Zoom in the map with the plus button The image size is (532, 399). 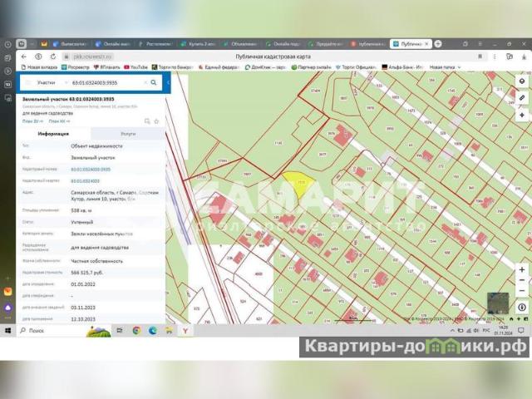pyautogui.click(x=522, y=269)
